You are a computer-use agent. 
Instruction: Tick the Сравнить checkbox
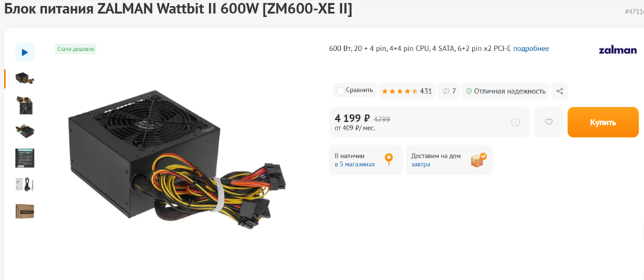coord(340,91)
